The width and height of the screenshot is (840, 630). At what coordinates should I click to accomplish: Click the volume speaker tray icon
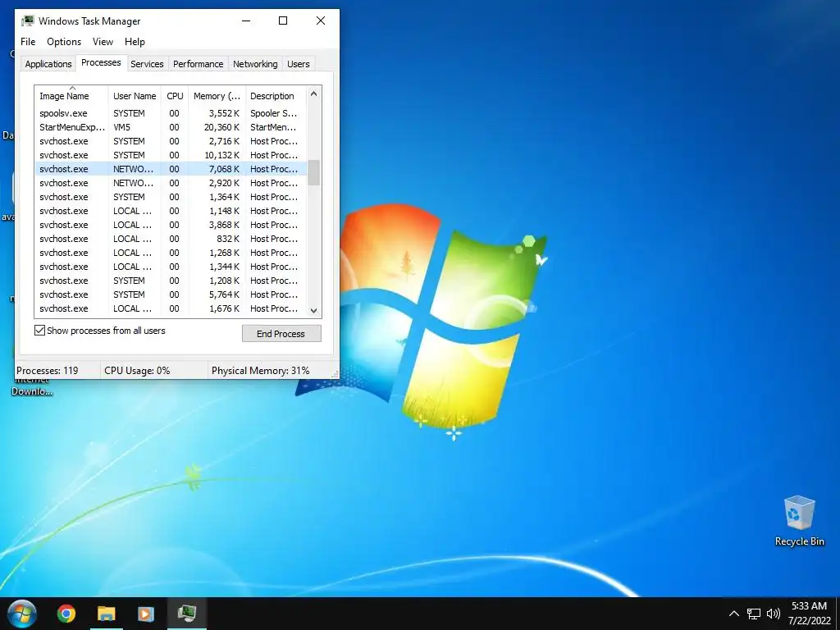pos(774,614)
